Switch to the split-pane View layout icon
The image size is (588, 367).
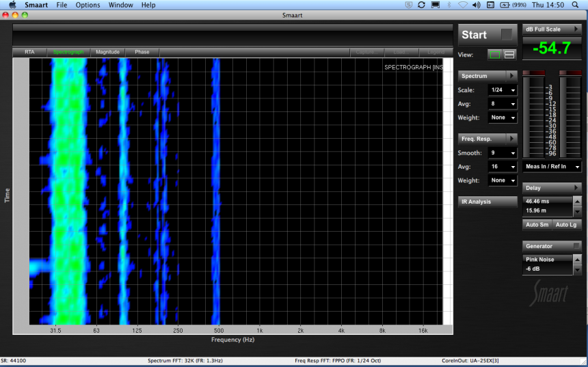coord(509,55)
